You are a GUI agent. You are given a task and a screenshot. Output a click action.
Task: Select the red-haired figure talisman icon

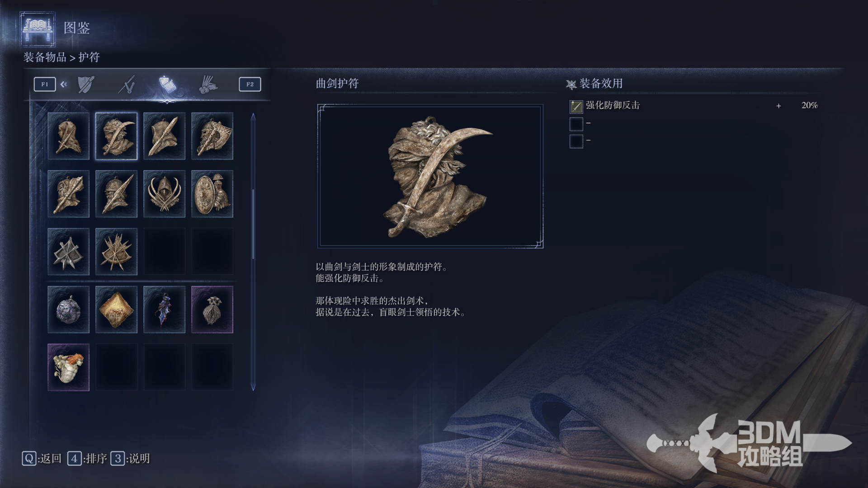68,367
